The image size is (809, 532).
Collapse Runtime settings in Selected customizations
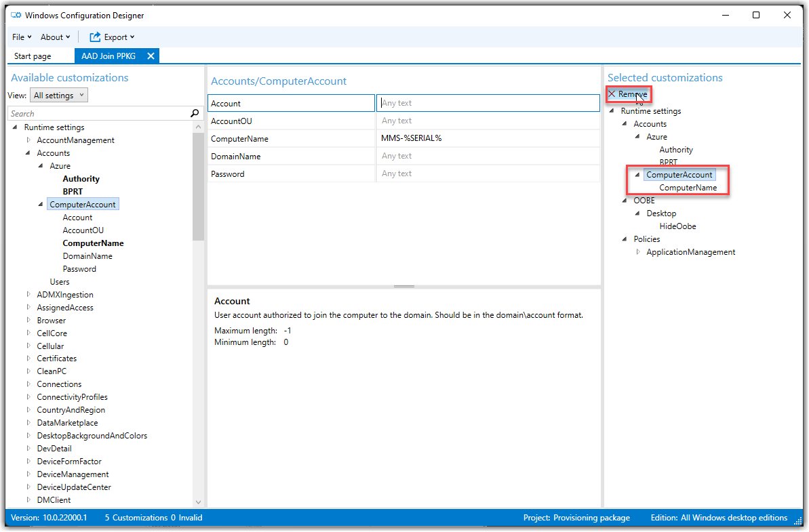(612, 111)
